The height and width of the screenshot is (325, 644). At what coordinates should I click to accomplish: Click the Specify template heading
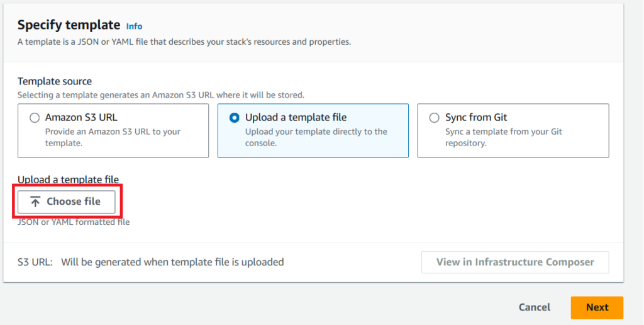[69, 25]
